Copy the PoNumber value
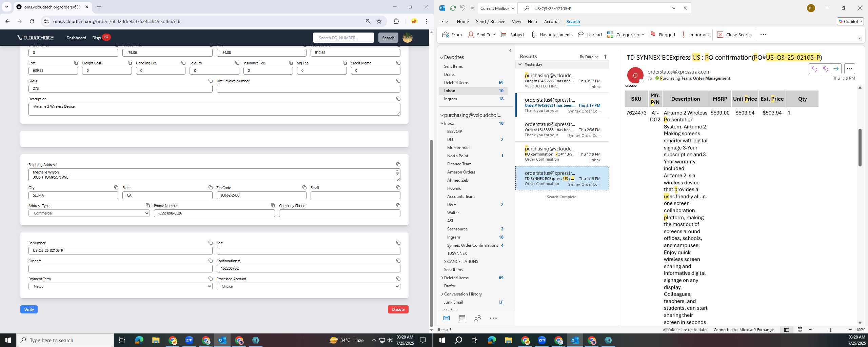 pyautogui.click(x=211, y=243)
